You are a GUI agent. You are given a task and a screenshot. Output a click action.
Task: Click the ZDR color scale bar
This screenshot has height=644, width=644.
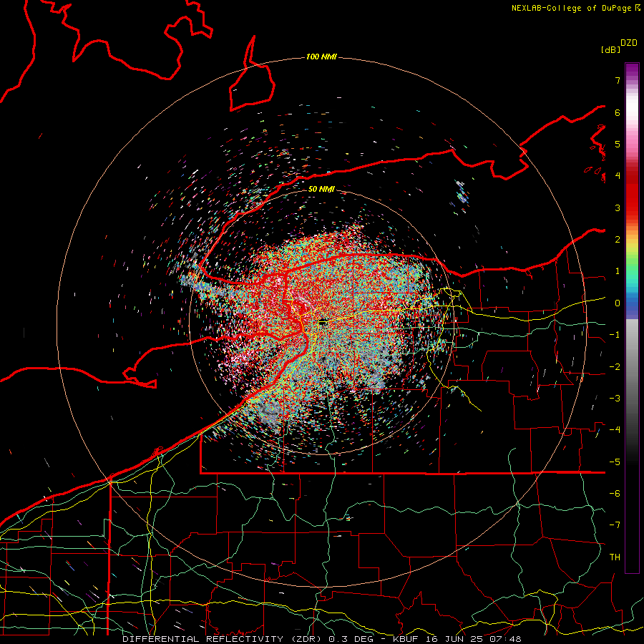point(632,318)
